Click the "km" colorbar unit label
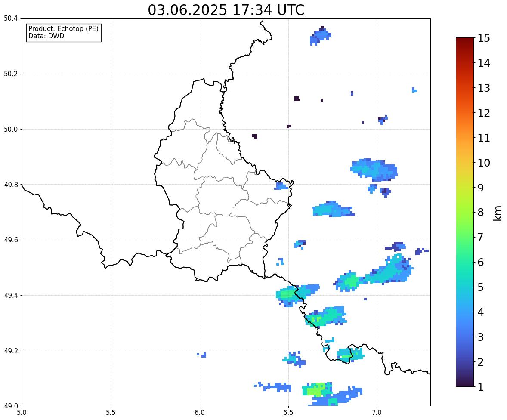This screenshot has width=507, height=420. coord(498,213)
